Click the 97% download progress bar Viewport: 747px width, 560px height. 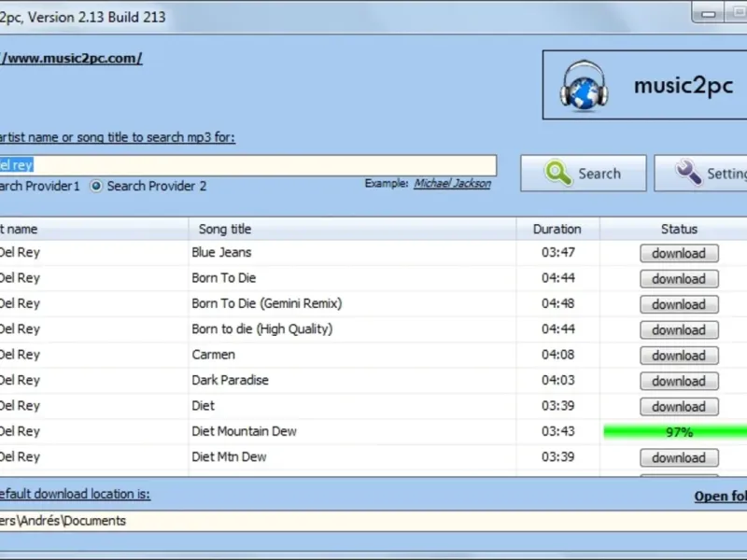(675, 432)
